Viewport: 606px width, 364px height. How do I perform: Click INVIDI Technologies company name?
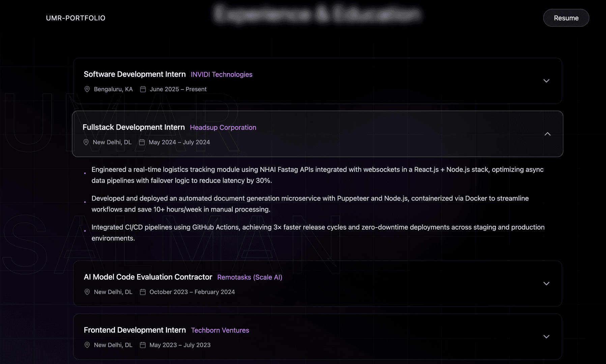coord(221,74)
